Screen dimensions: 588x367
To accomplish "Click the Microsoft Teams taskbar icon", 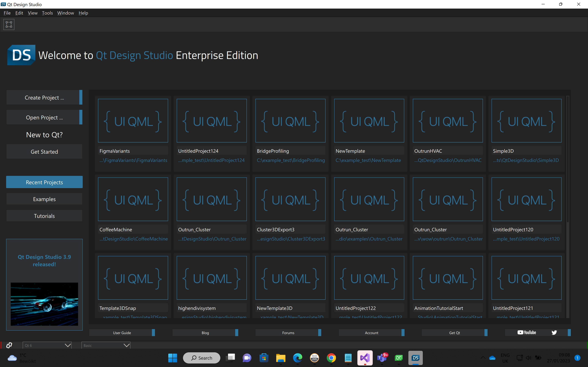I will click(382, 358).
